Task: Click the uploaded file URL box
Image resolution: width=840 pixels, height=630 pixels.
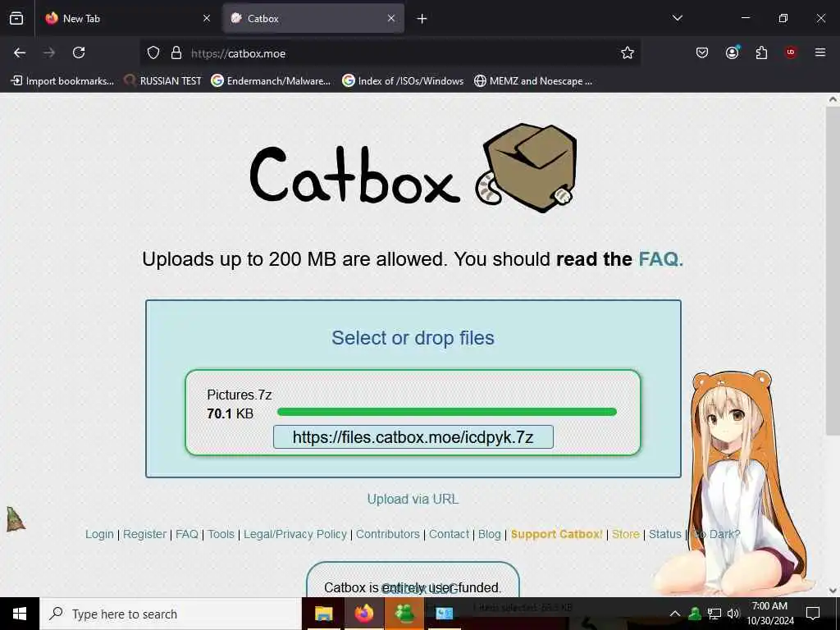Action: (413, 437)
